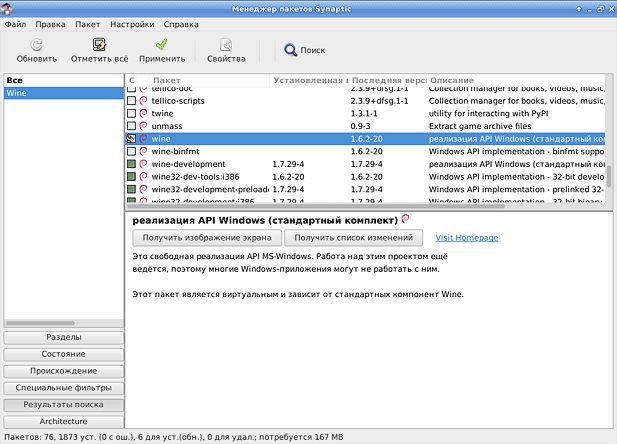Click the package list horizontal scrollbar

pyautogui.click(x=316, y=206)
